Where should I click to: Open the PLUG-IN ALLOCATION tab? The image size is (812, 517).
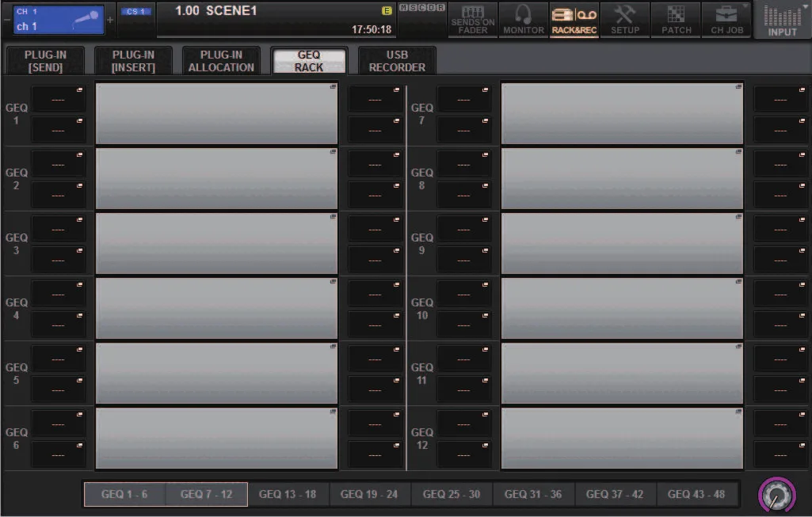pos(221,61)
